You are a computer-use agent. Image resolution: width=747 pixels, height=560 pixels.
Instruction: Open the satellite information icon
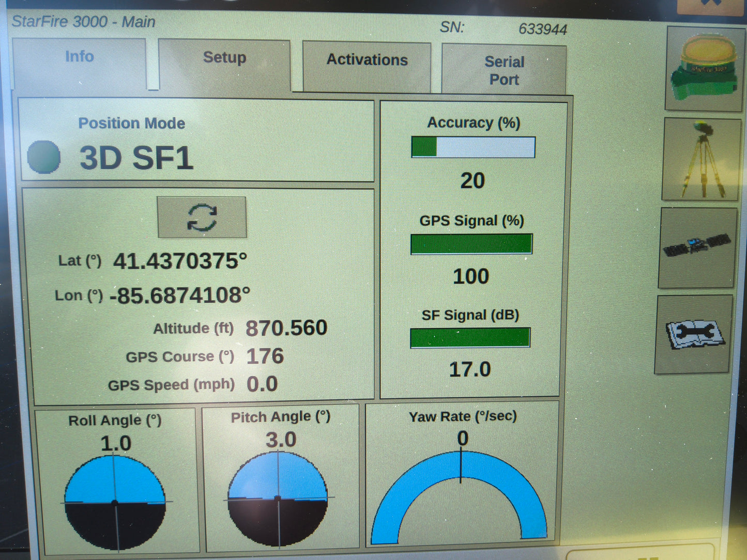(698, 247)
